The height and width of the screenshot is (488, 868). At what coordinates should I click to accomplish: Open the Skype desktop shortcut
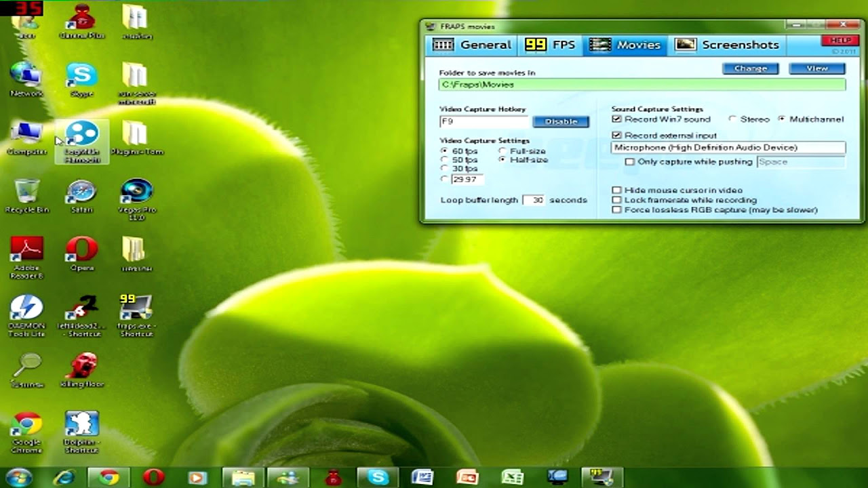tap(82, 79)
